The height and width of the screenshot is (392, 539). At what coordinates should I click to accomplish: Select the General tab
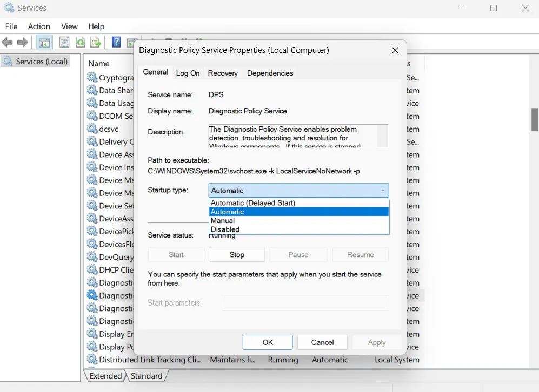155,72
